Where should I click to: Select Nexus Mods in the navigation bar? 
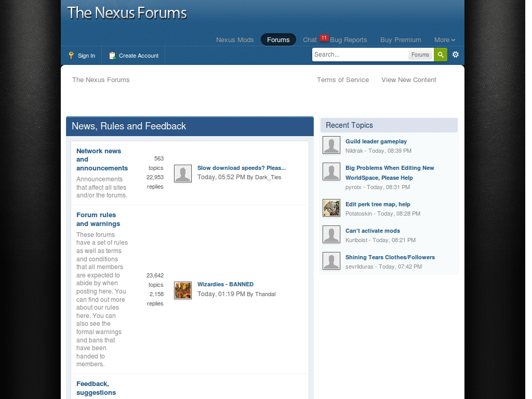pyautogui.click(x=235, y=39)
